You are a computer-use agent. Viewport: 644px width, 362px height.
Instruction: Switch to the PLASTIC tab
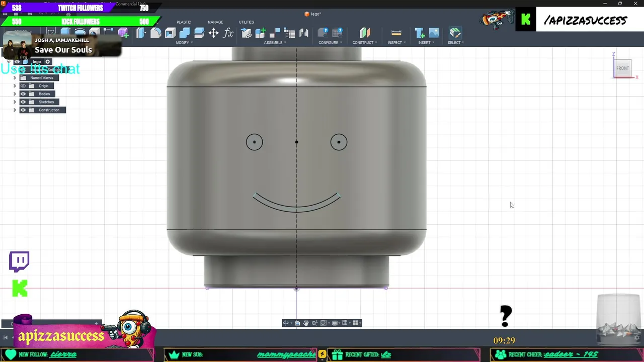pyautogui.click(x=184, y=22)
